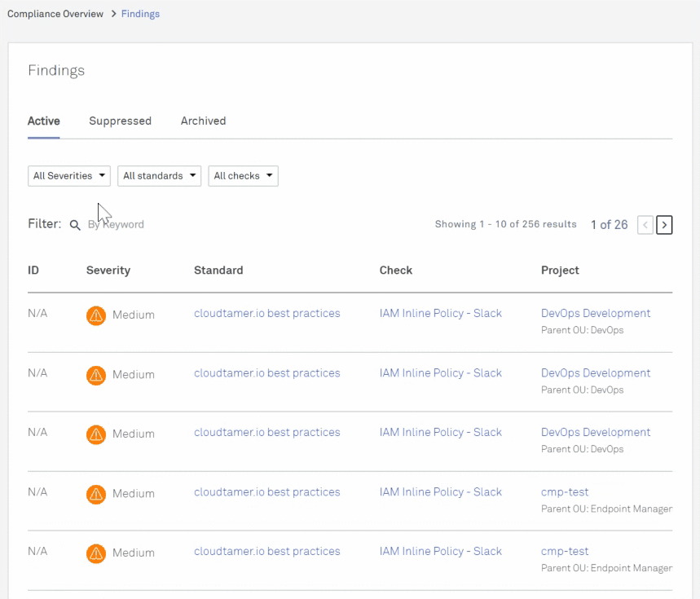Click the magnifying glass search icon

(x=75, y=225)
